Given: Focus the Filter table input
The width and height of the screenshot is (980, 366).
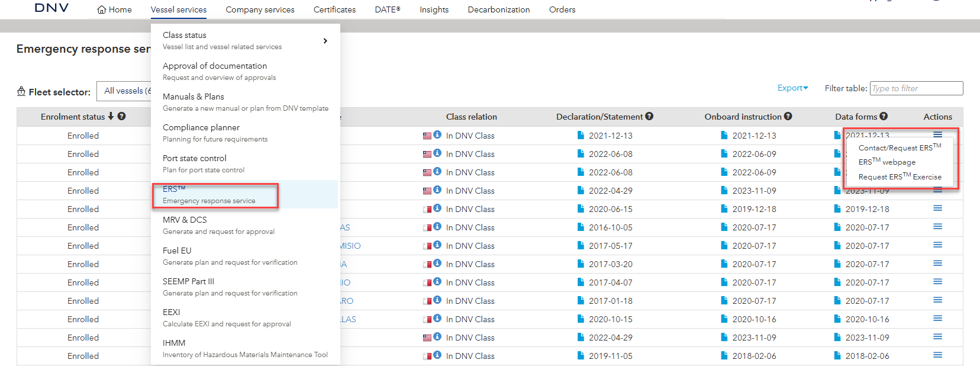Looking at the screenshot, I should tap(916, 88).
